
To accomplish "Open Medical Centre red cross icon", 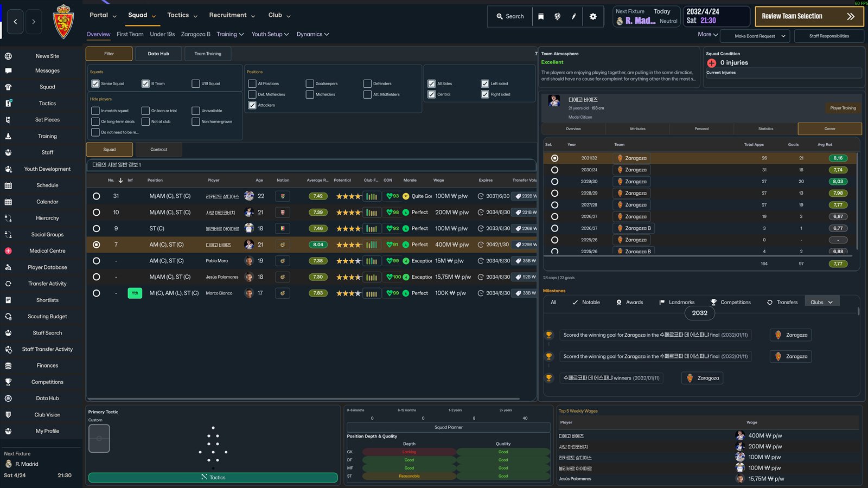I will tap(8, 251).
